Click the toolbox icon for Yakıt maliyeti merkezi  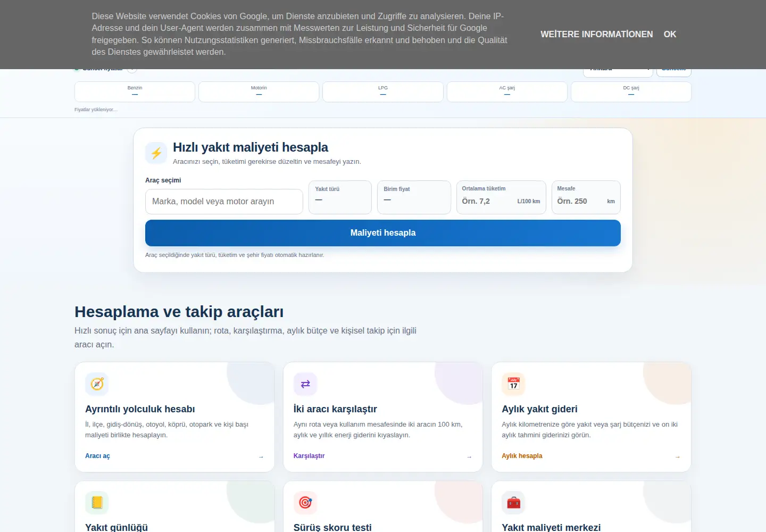pyautogui.click(x=513, y=503)
